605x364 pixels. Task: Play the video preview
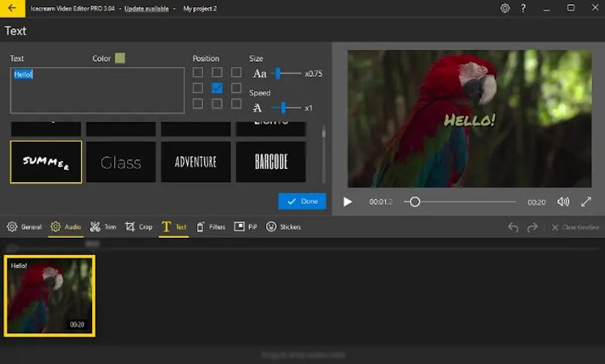tap(348, 202)
